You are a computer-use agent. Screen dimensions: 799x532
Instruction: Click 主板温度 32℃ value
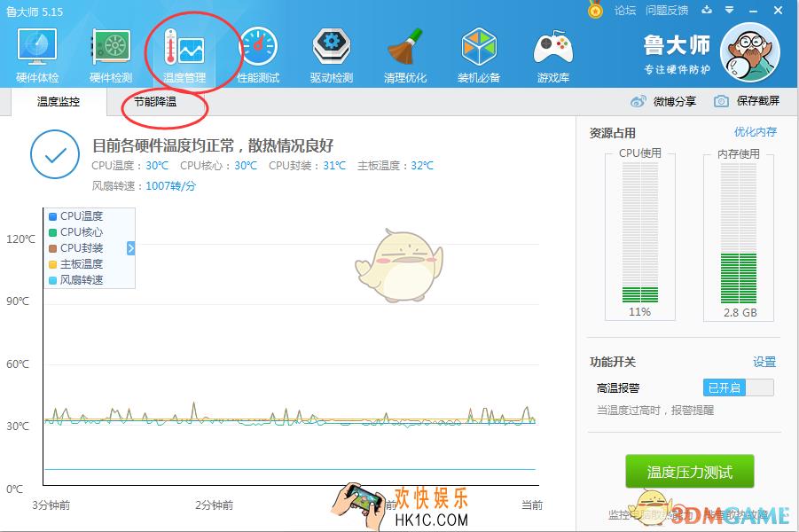[x=422, y=166]
